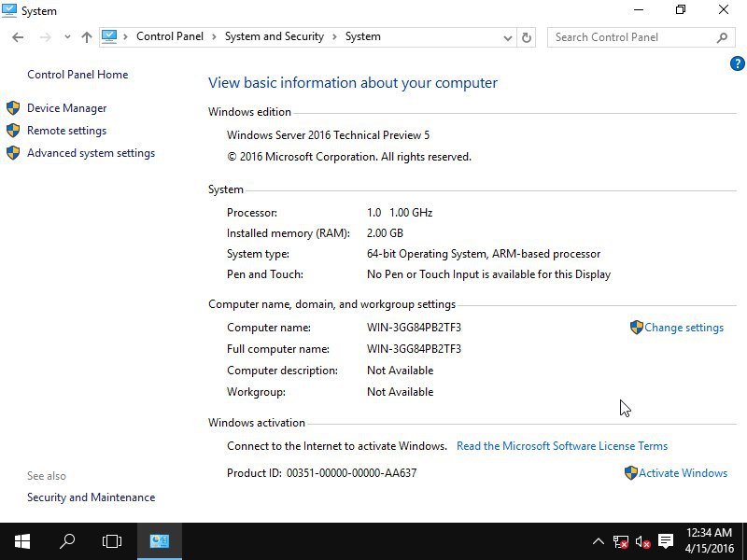
Task: Click the network status tray icon
Action: (x=621, y=542)
